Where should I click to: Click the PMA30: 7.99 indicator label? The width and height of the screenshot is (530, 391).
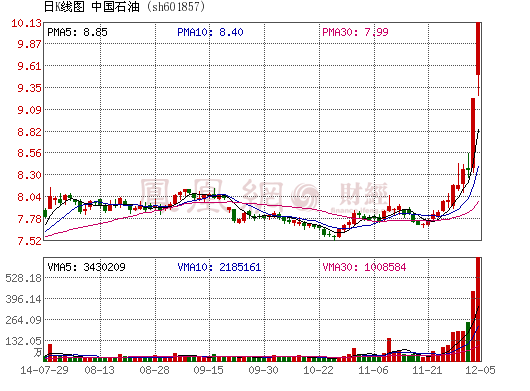[355, 32]
